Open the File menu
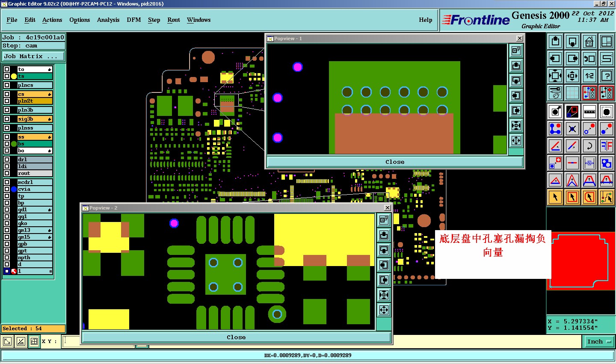 coord(12,20)
